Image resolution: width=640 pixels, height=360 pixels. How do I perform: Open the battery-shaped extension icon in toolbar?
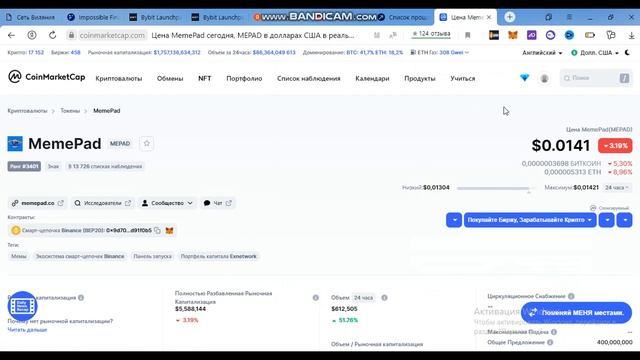(589, 36)
